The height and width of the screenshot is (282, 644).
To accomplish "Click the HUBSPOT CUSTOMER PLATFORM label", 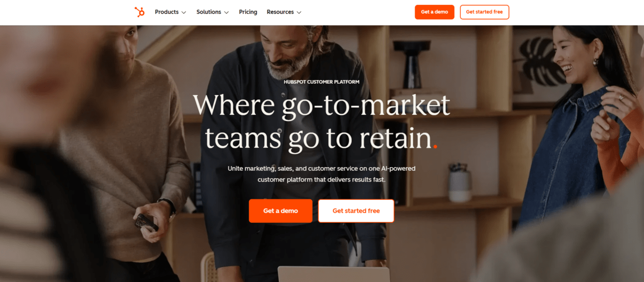I will [322, 82].
